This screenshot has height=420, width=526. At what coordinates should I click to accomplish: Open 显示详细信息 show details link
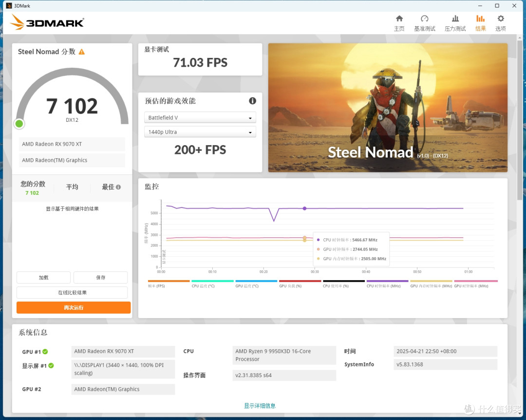260,405
